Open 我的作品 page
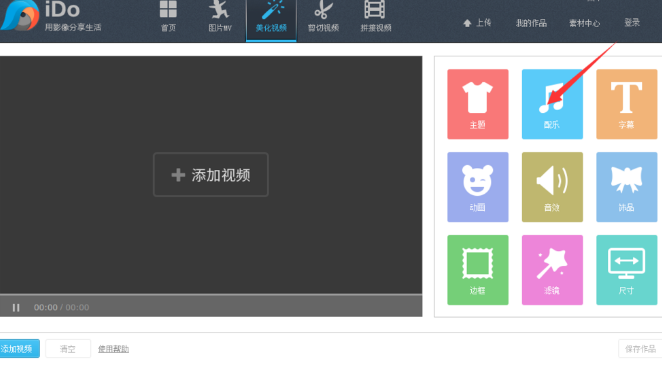The image size is (662, 366). pyautogui.click(x=531, y=23)
